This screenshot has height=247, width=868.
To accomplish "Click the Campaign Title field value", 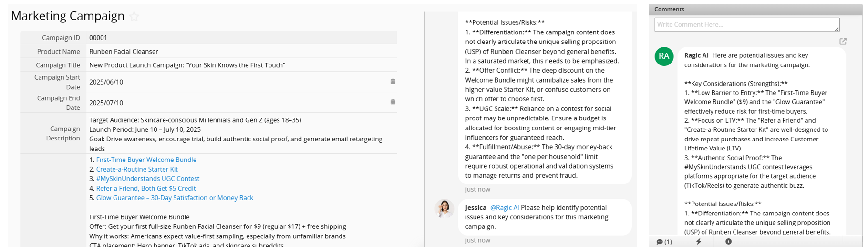I will [x=187, y=65].
